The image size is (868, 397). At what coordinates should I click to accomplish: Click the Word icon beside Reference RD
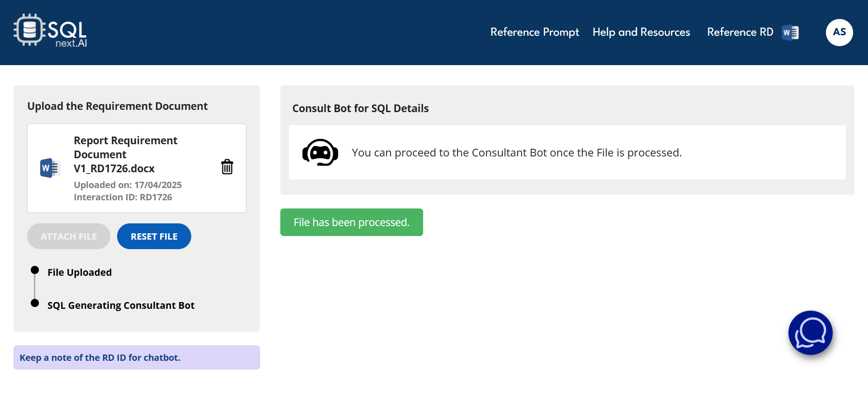(x=790, y=33)
